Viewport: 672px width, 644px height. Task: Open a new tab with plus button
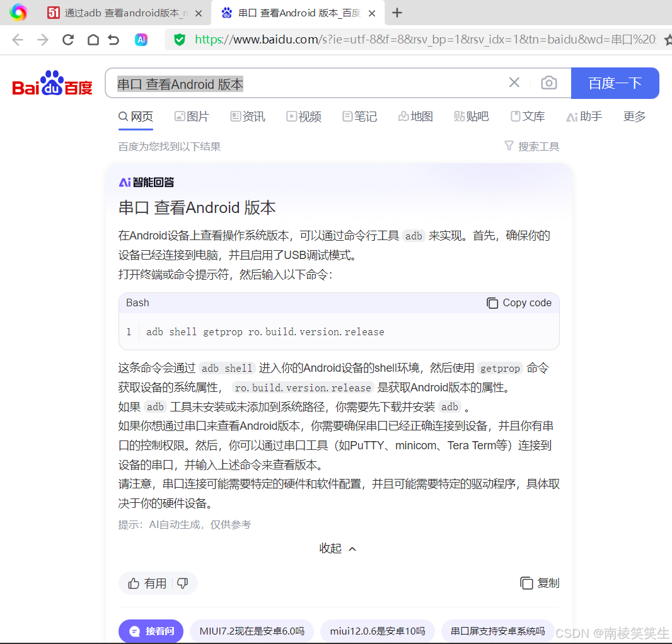[x=397, y=13]
